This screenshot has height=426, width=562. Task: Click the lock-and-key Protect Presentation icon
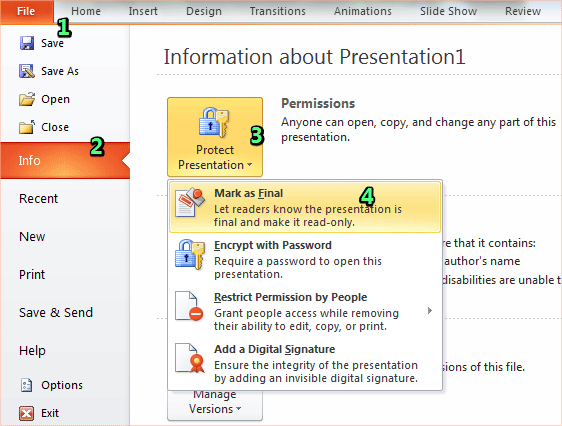point(214,122)
